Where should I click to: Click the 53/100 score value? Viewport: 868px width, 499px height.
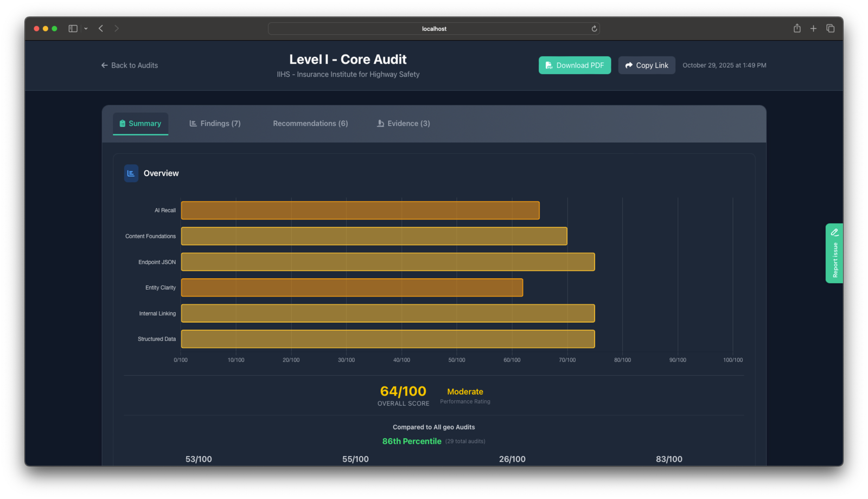coord(199,459)
